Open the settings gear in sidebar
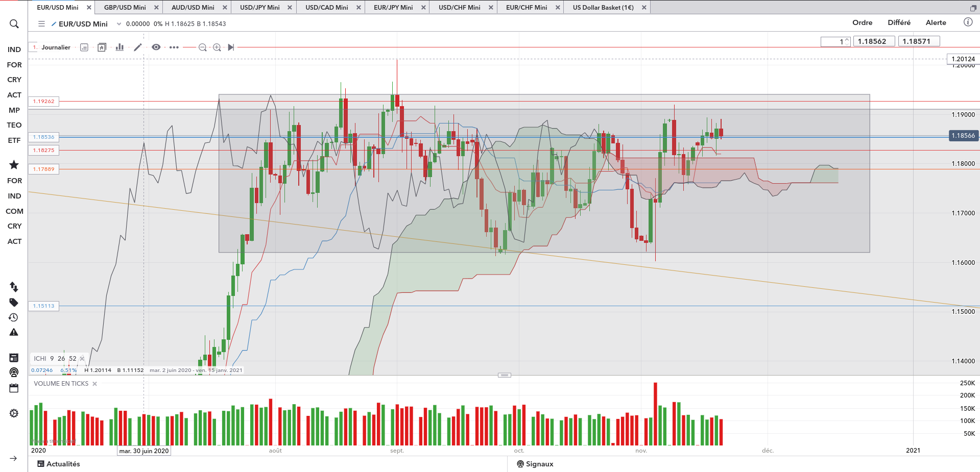Image resolution: width=980 pixels, height=472 pixels. [14, 413]
